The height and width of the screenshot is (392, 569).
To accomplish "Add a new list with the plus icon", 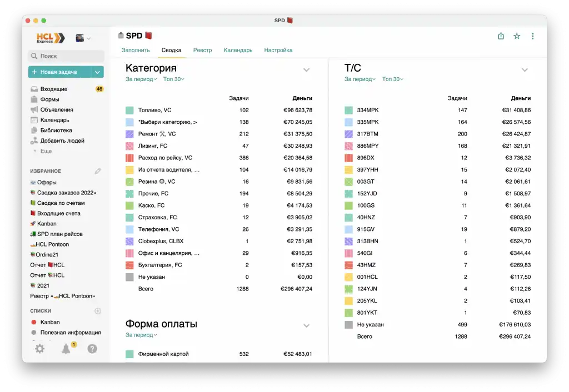I will (x=98, y=311).
